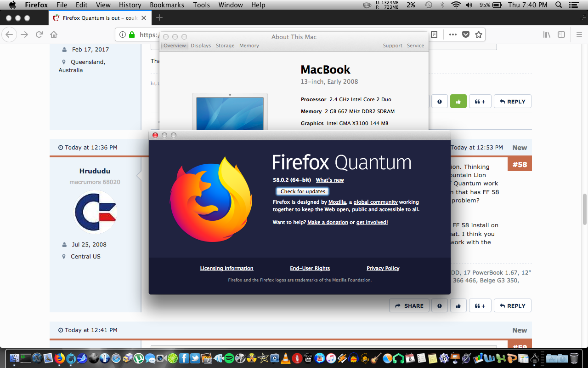The height and width of the screenshot is (368, 588).
Task: Save page to Pocket icon
Action: (x=466, y=34)
